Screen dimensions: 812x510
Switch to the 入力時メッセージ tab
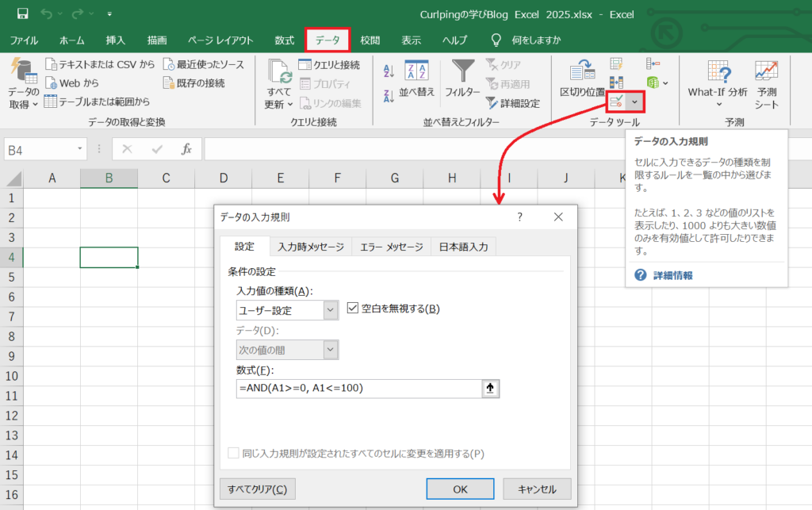[x=311, y=247]
